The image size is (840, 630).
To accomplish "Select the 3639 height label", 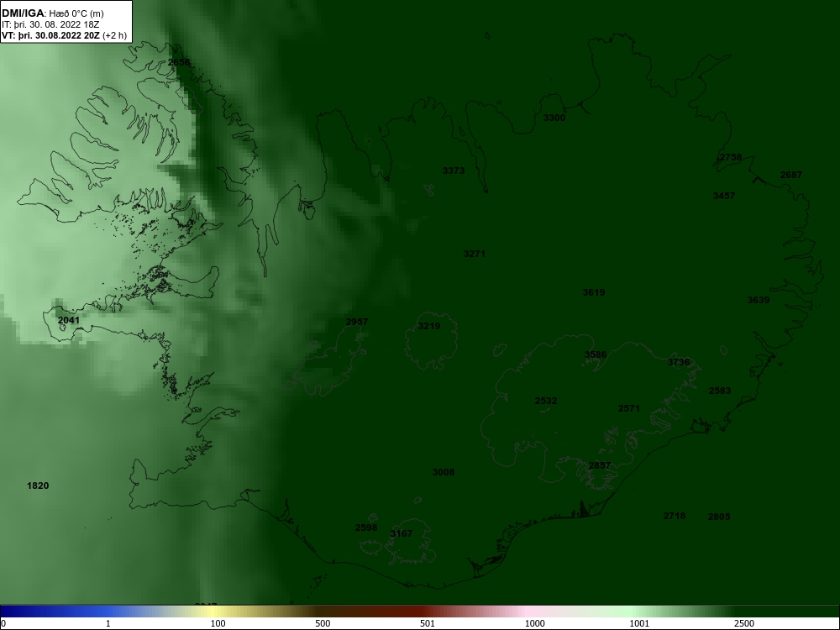I will tap(759, 300).
